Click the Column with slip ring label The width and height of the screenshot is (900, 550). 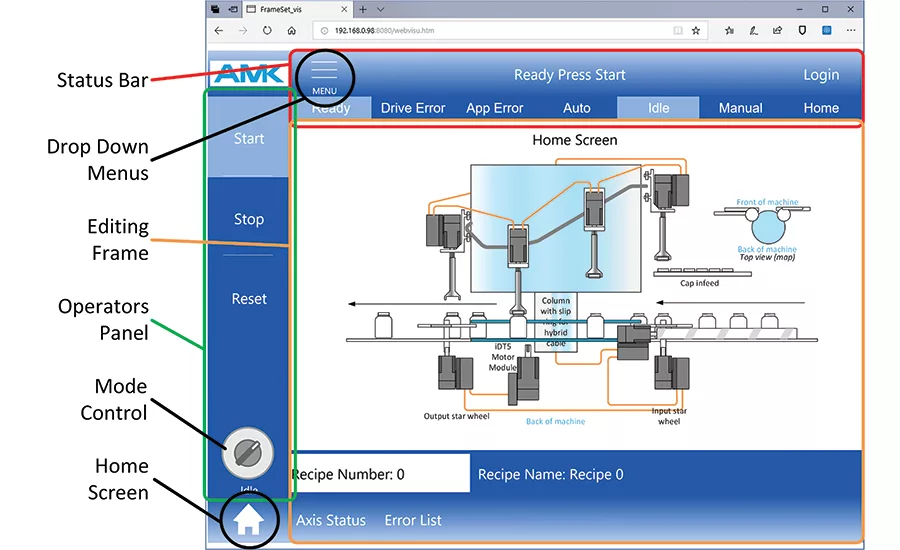tap(556, 322)
